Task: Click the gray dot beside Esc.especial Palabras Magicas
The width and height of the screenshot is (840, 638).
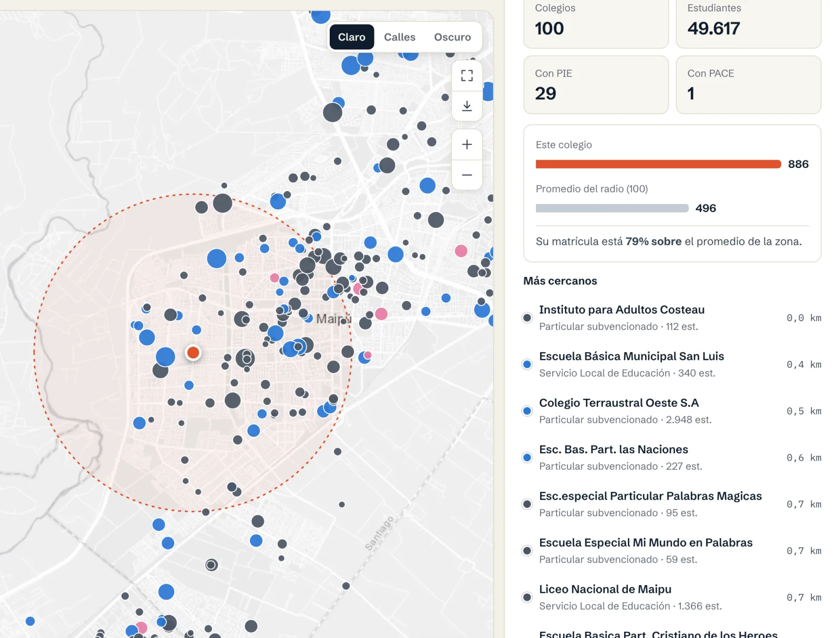Action: [527, 504]
